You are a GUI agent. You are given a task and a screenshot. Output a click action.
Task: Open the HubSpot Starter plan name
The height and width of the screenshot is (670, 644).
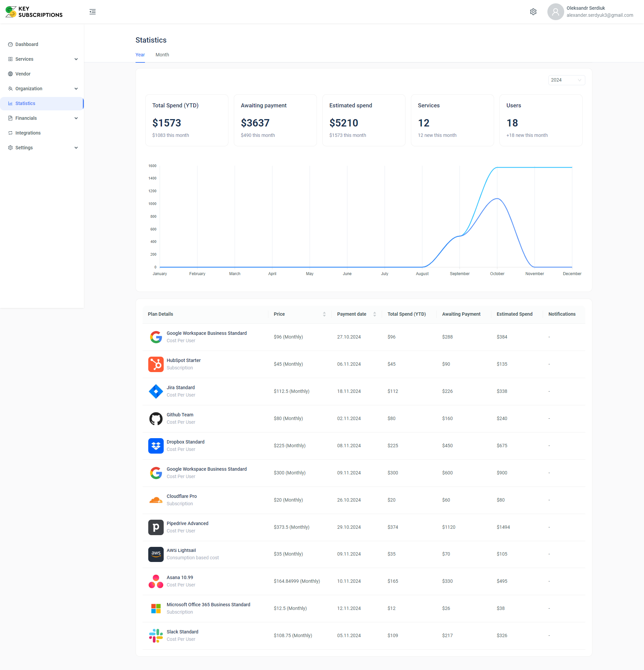point(183,360)
